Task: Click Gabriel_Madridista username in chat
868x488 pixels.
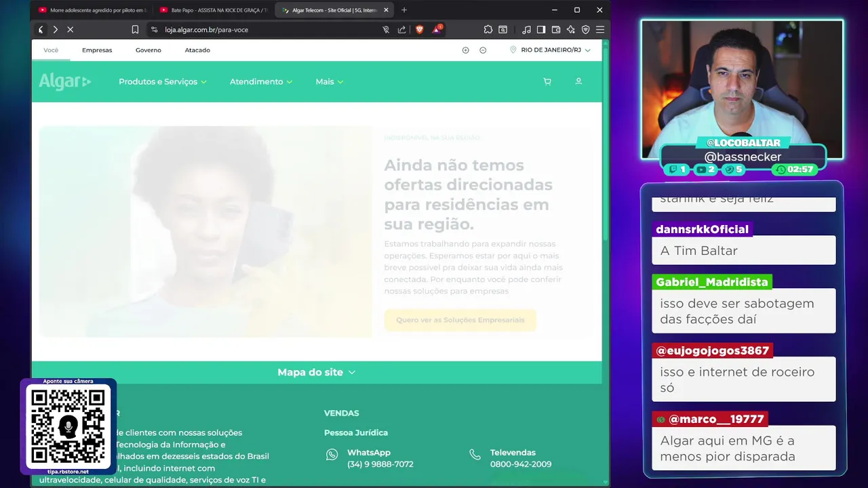Action: 712,282
